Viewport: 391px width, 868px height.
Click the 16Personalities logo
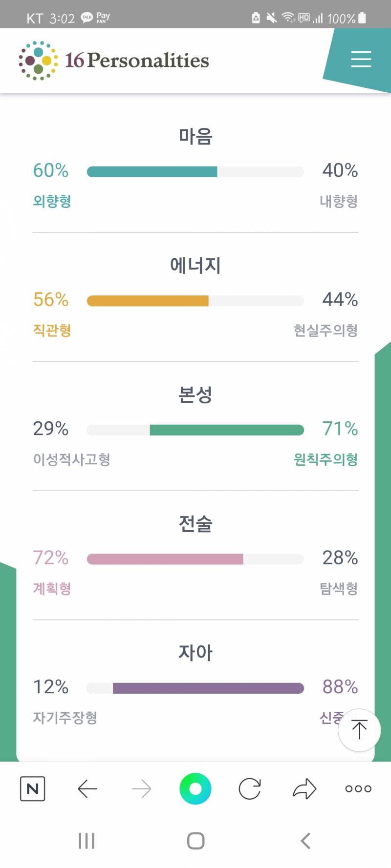click(112, 60)
